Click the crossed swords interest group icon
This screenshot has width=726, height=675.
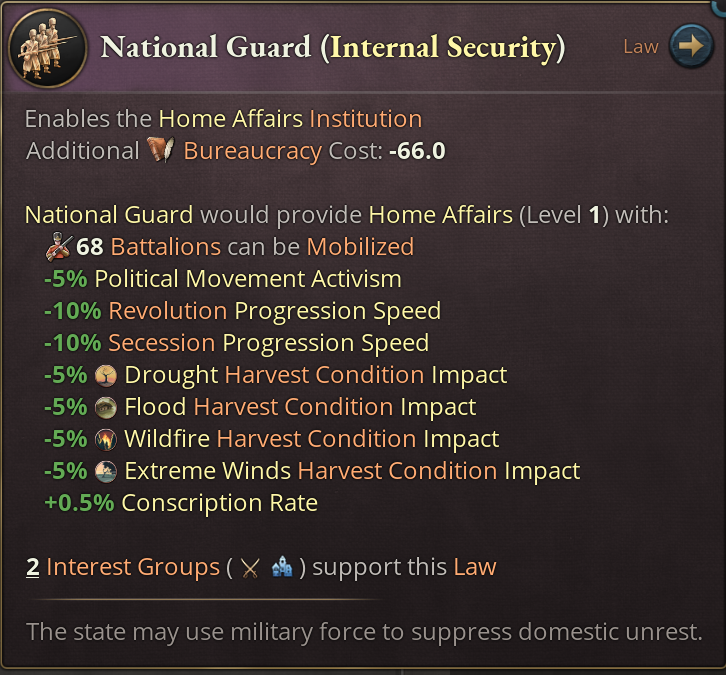point(250,568)
